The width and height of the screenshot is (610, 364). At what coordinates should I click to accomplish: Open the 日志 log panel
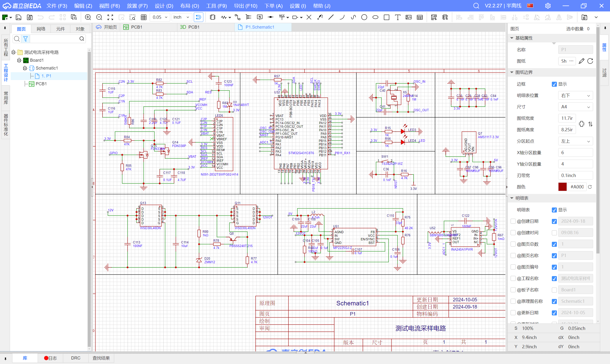(x=51, y=358)
